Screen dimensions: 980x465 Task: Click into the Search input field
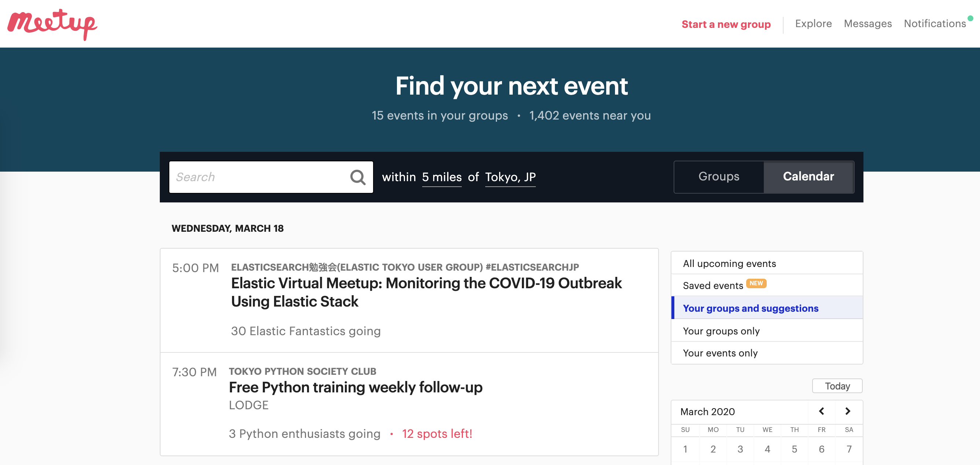259,177
